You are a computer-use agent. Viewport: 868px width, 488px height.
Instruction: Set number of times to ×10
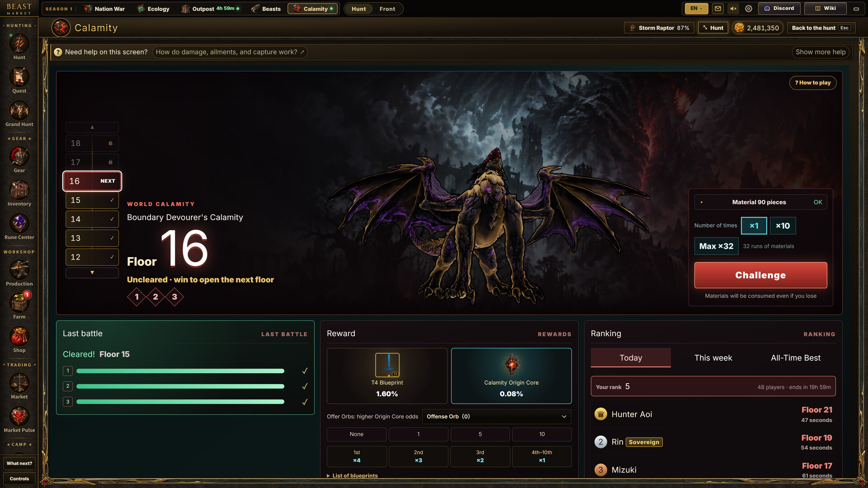783,225
